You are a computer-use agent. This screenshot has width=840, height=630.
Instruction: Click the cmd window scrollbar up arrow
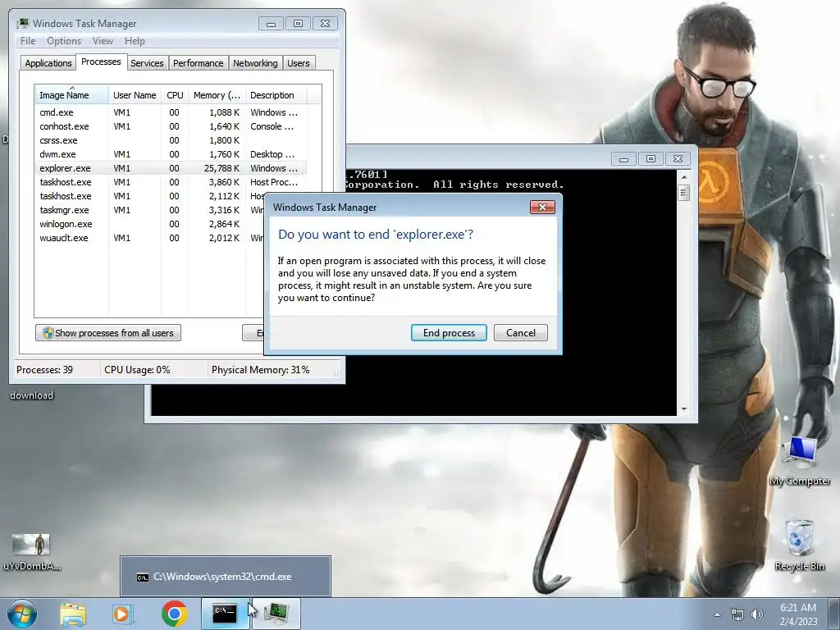pyautogui.click(x=683, y=177)
